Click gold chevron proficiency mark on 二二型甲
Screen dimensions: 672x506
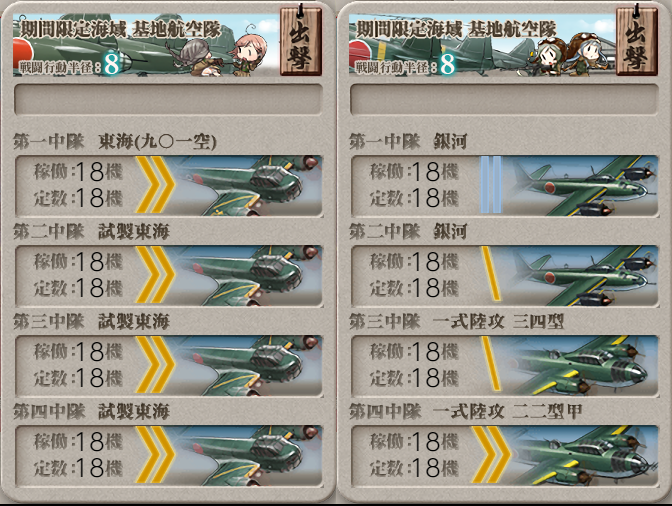(491, 455)
